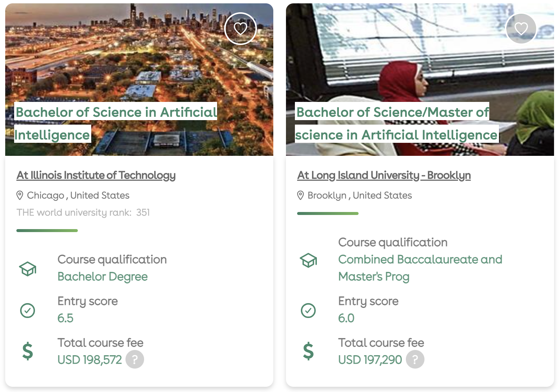Open Long Island University - Brooklyn link
This screenshot has height=392, width=560.
pos(384,175)
